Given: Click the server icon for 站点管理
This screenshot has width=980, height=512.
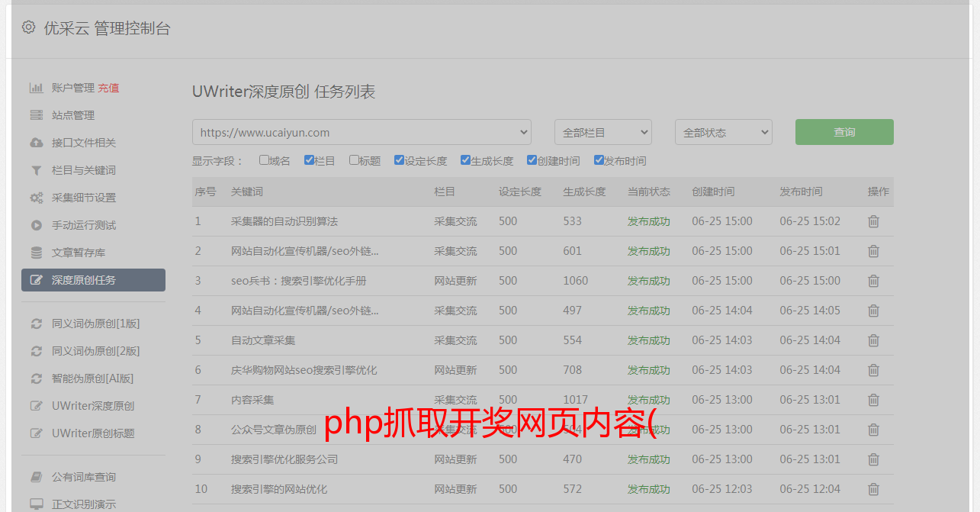Looking at the screenshot, I should coord(36,115).
